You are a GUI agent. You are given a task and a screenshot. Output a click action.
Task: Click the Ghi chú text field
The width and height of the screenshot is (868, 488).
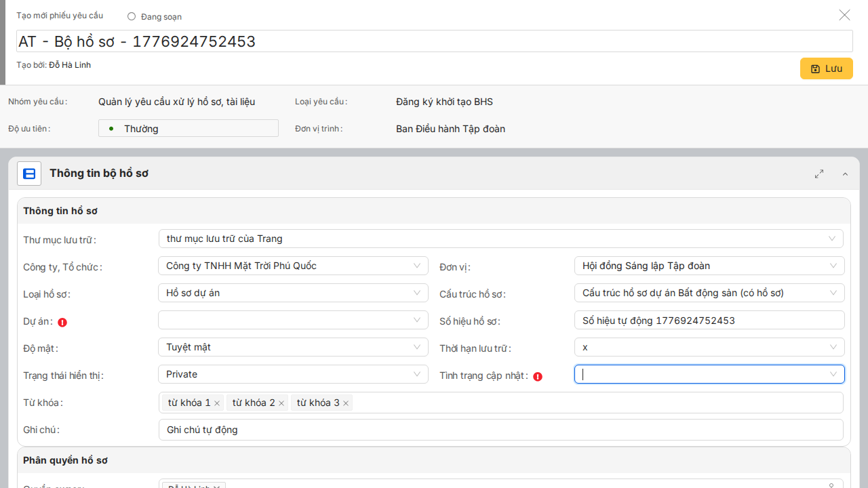click(x=500, y=430)
